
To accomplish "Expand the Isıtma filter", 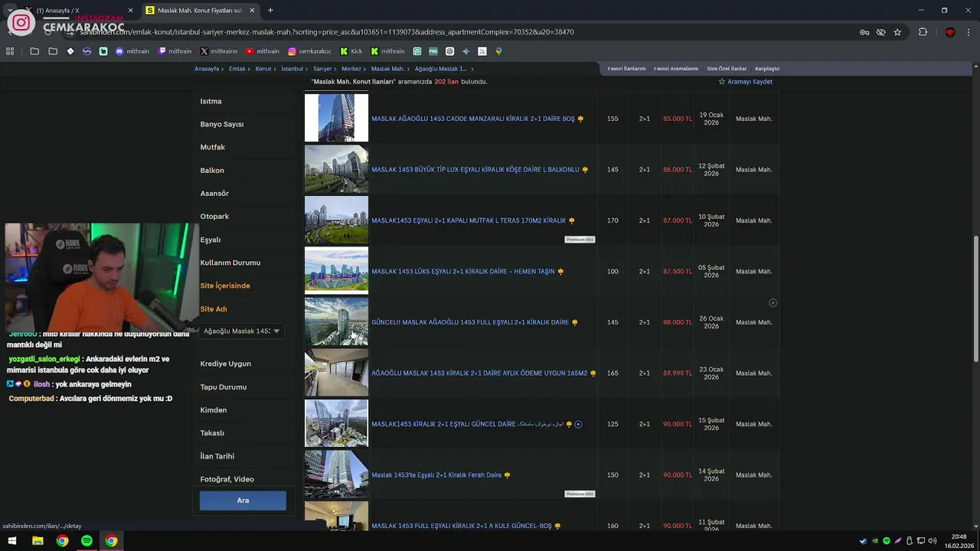I will click(x=211, y=101).
